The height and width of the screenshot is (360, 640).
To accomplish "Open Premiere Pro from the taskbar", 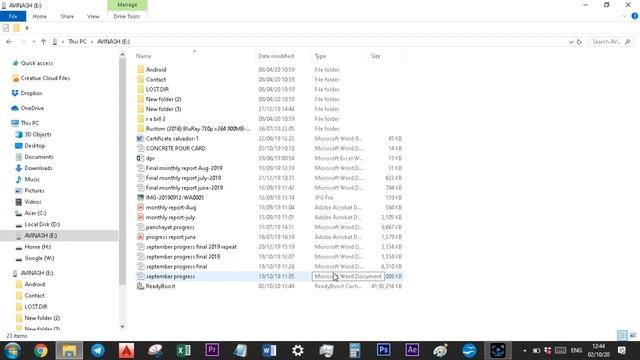I will click(212, 351).
